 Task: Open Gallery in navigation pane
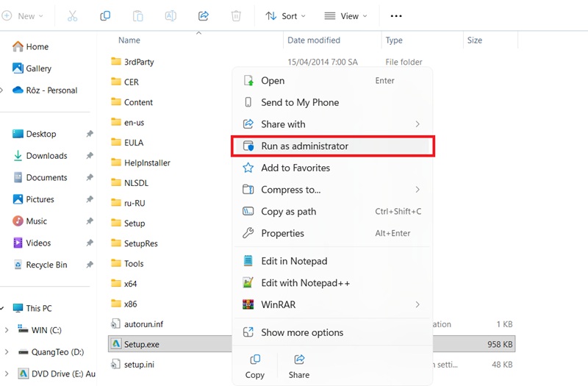pyautogui.click(x=32, y=68)
